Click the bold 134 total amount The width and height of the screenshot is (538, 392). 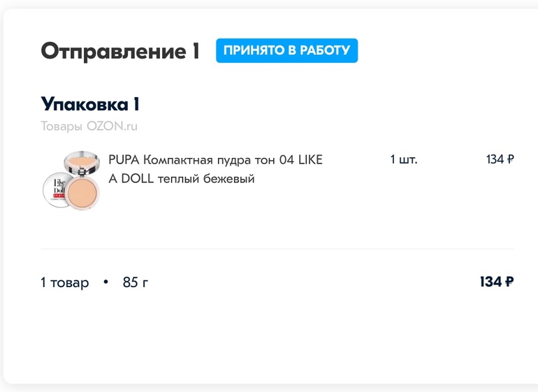click(490, 282)
